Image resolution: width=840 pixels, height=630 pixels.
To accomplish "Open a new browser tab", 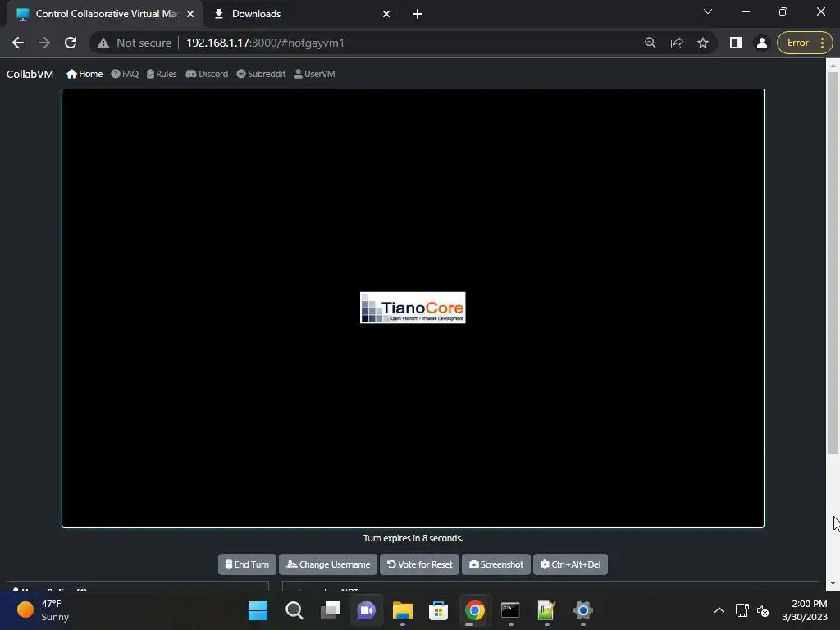I will pyautogui.click(x=418, y=14).
